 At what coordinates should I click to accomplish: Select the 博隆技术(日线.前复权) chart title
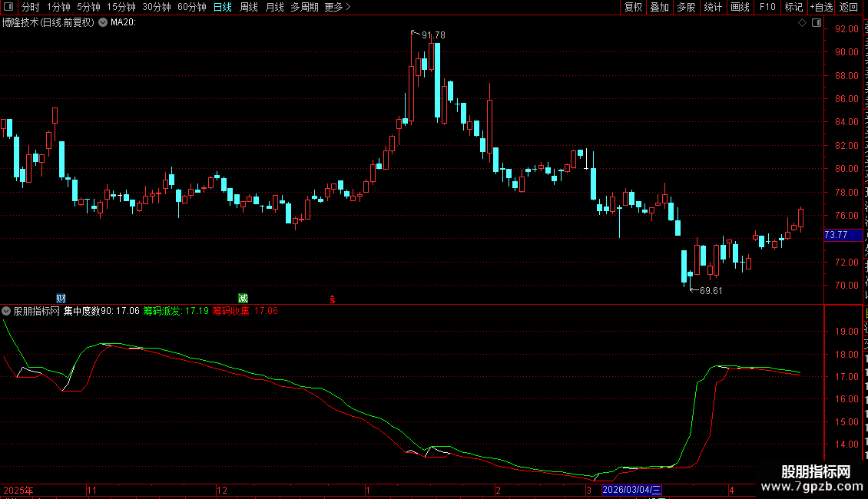click(48, 22)
